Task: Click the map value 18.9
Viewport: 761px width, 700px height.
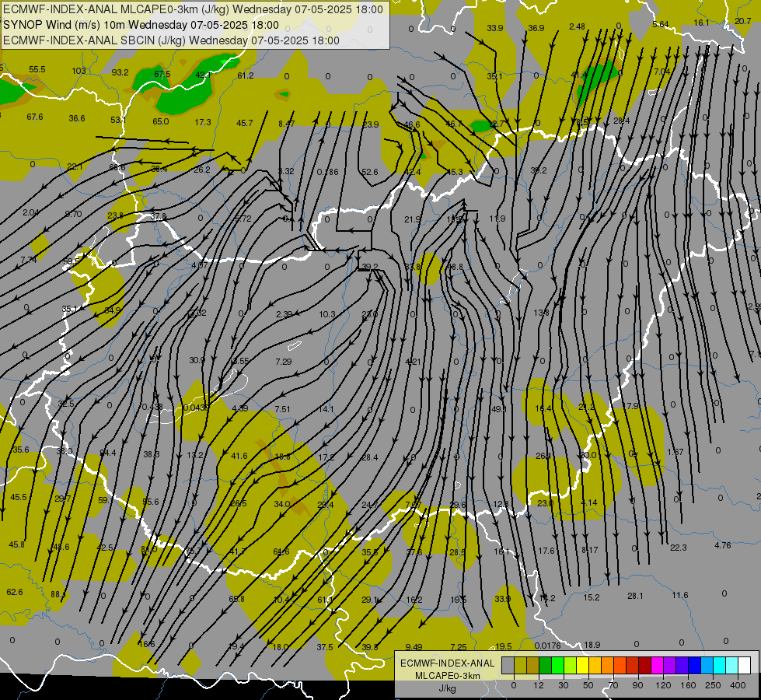Action: [592, 645]
